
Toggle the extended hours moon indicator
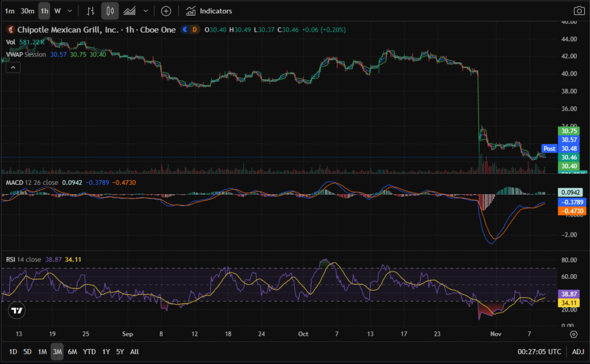click(x=185, y=29)
